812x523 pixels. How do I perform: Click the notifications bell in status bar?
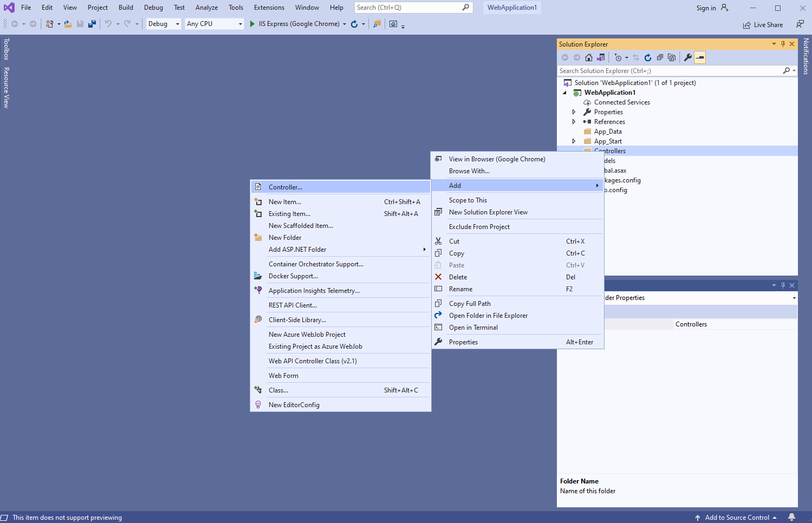pos(791,517)
